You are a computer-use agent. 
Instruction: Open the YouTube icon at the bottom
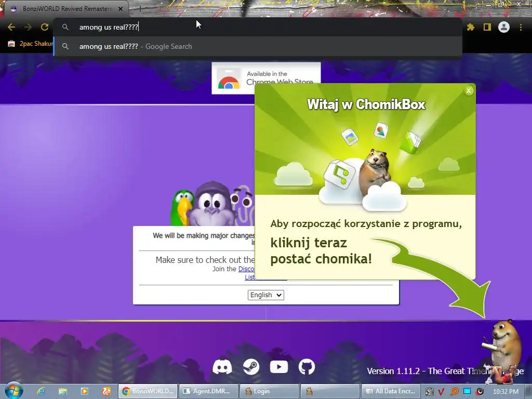279,367
